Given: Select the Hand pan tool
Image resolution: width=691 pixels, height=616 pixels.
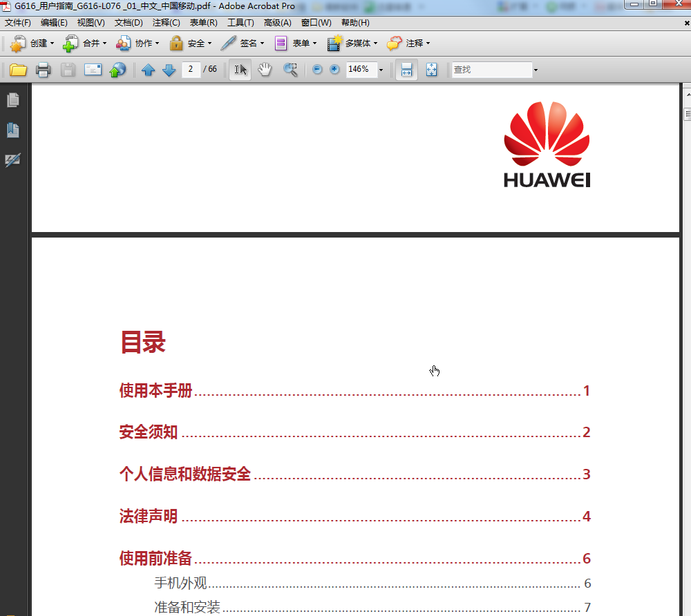Looking at the screenshot, I should click(x=265, y=70).
